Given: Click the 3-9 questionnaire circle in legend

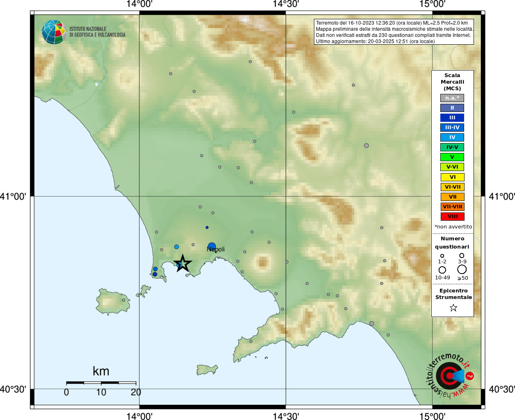Looking at the screenshot, I should tap(462, 256).
